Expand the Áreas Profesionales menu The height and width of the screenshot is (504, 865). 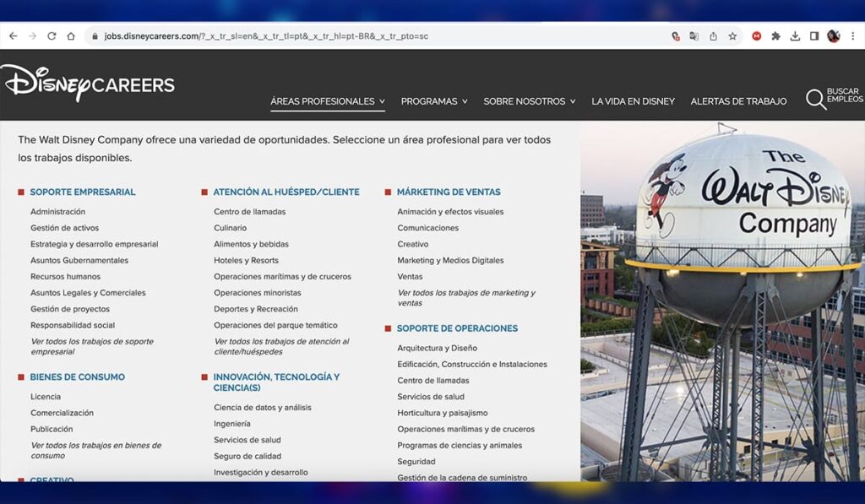pyautogui.click(x=328, y=101)
